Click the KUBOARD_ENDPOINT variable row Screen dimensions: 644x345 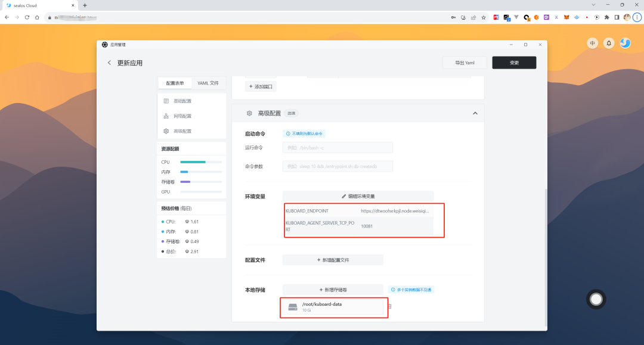359,211
